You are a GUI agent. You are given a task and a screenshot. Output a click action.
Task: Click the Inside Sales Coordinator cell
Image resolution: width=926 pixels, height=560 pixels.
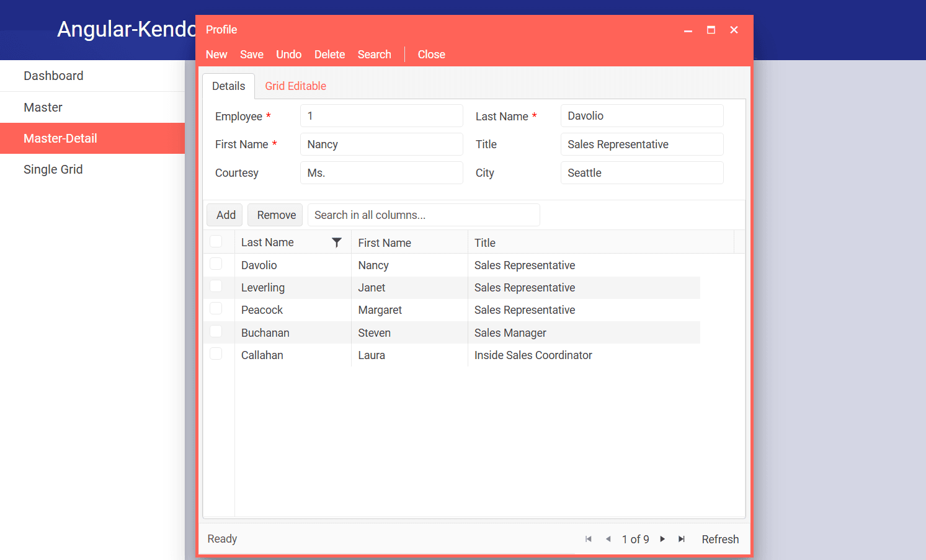[x=584, y=355]
